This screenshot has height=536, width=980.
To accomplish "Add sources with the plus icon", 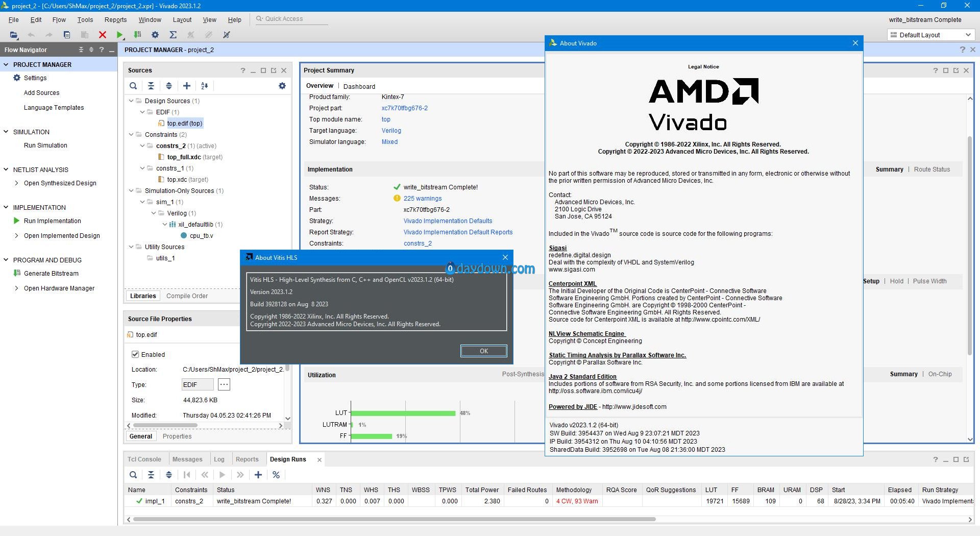I will (187, 86).
